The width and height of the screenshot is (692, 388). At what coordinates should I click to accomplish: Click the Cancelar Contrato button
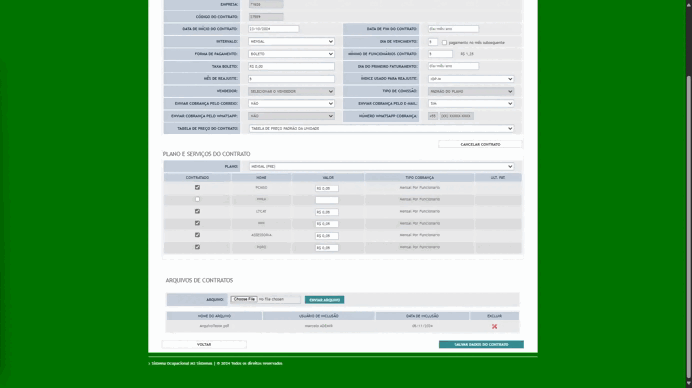click(480, 144)
